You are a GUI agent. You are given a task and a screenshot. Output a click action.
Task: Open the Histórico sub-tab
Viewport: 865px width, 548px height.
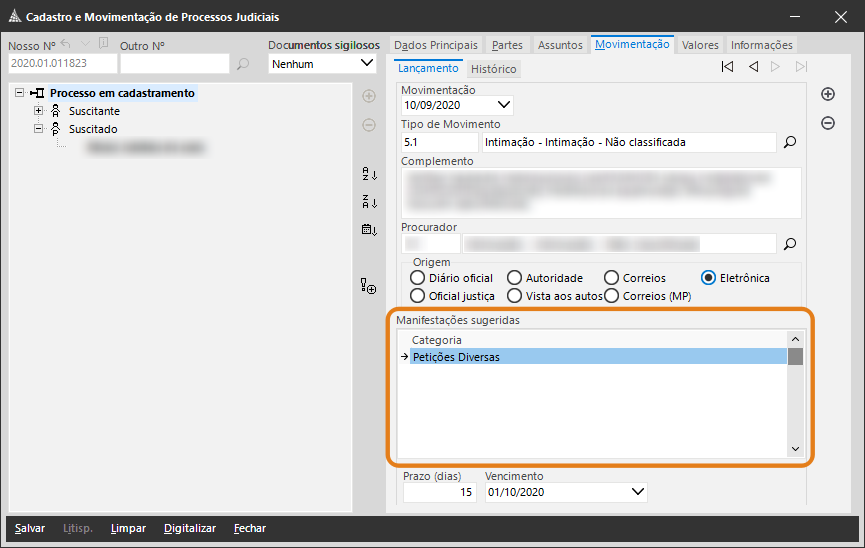pyautogui.click(x=493, y=70)
